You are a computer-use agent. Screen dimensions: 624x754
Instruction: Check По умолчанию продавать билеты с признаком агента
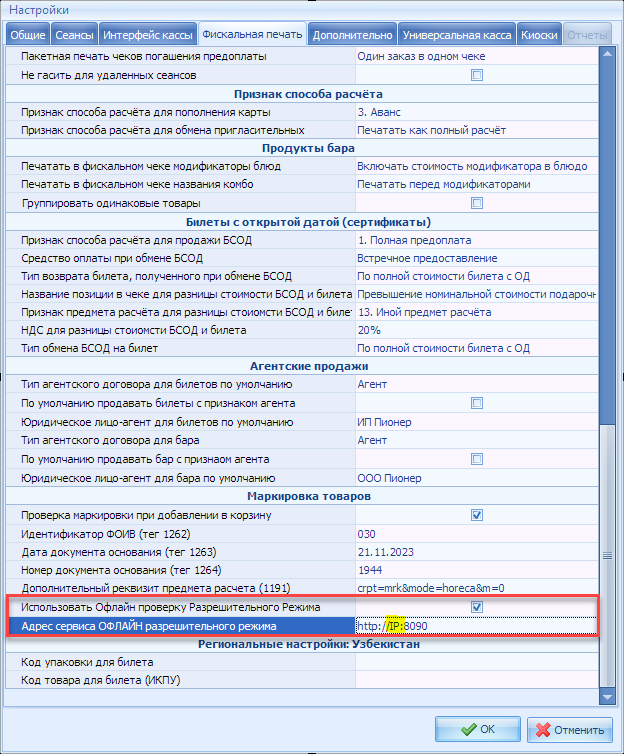point(476,403)
